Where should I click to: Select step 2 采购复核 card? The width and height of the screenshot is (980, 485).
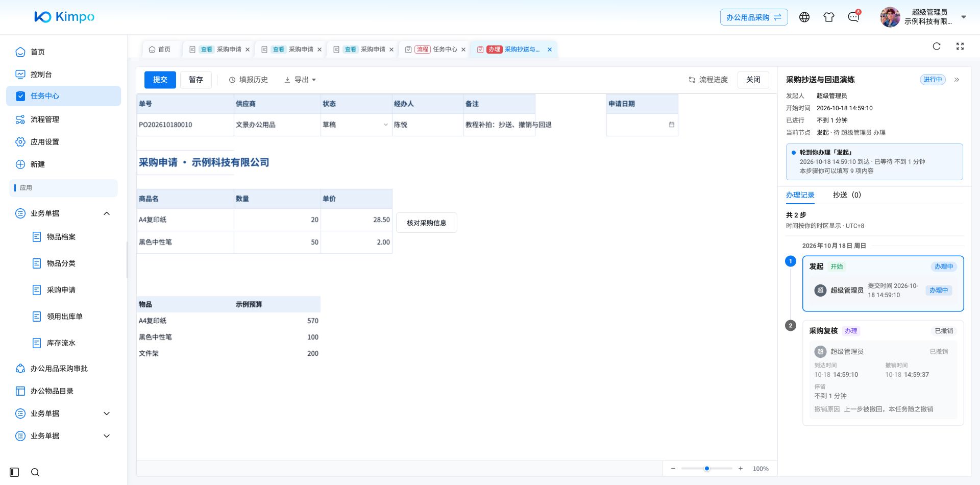883,373
